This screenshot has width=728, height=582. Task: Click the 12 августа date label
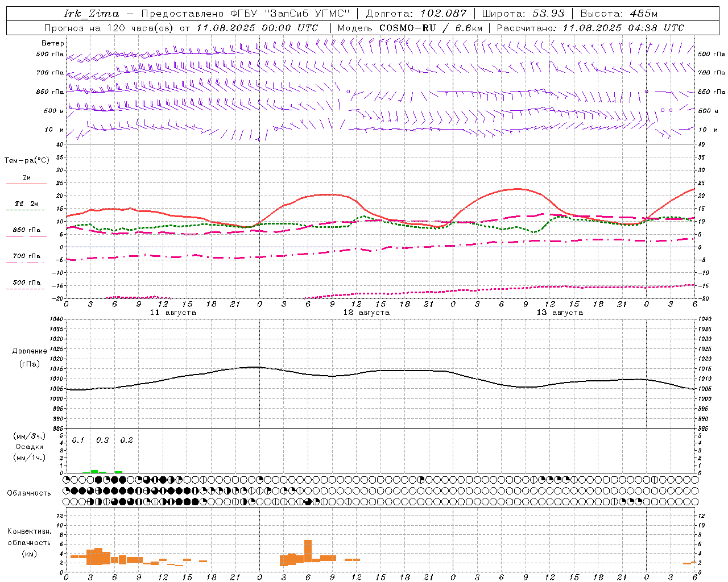pyautogui.click(x=366, y=313)
